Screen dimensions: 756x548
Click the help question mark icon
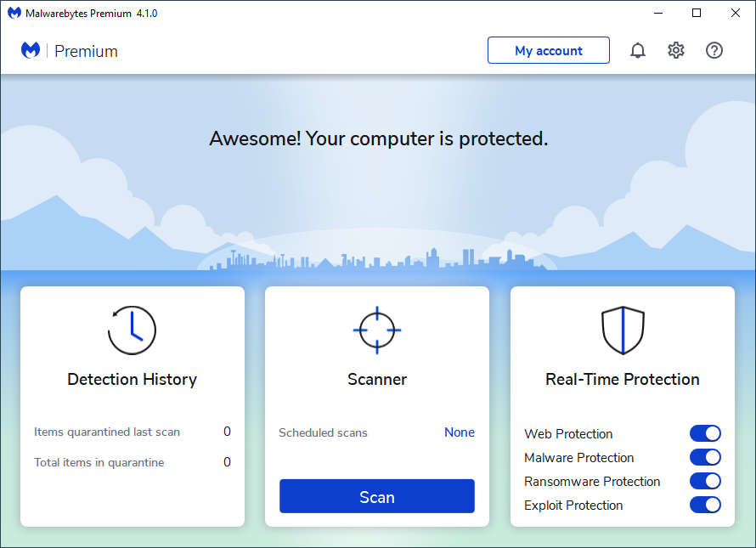pos(714,51)
